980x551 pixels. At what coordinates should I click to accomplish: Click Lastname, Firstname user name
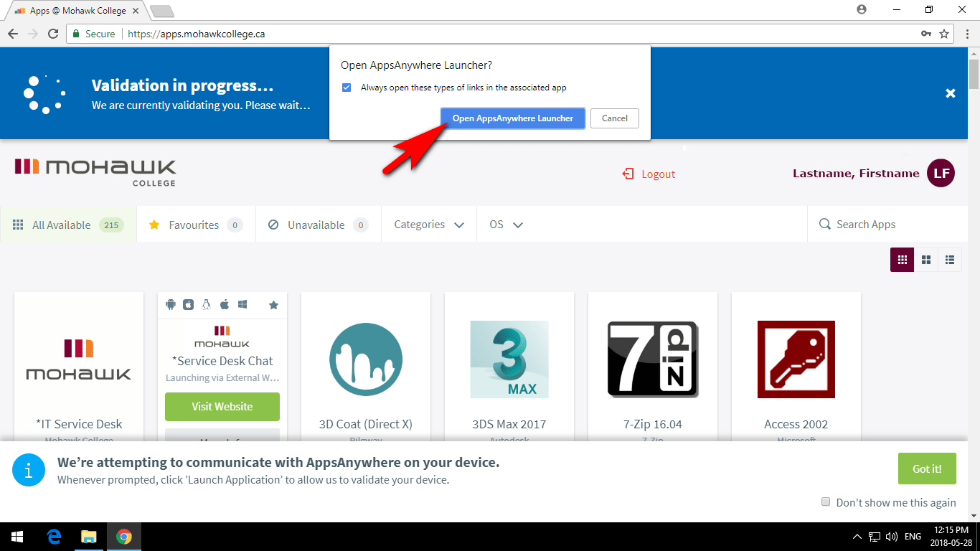tap(856, 173)
